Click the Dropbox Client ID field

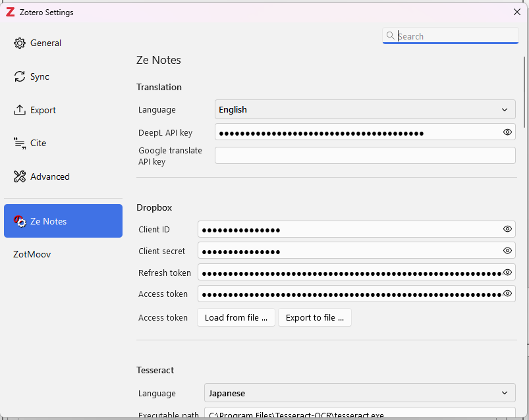(x=356, y=229)
